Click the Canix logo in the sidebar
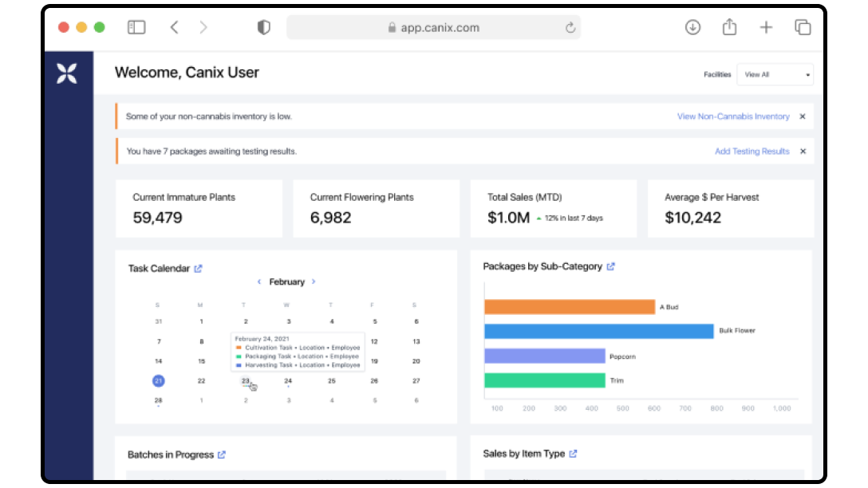The width and height of the screenshot is (868, 488). pos(67,73)
